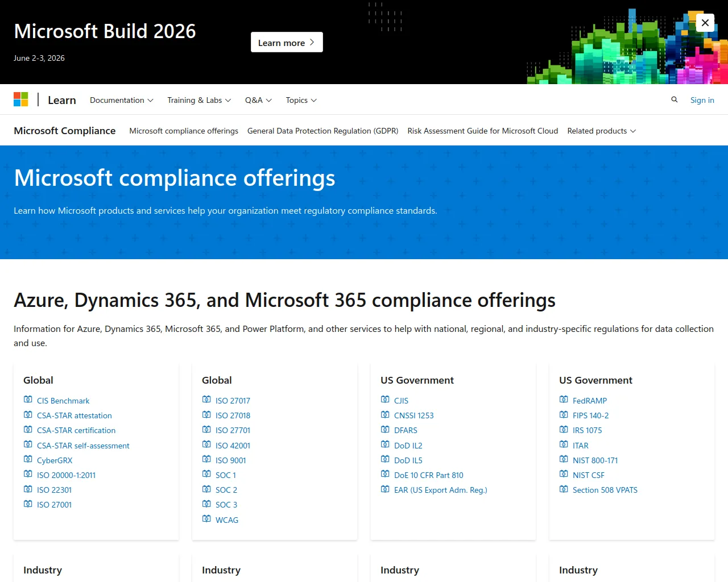728x582 pixels.
Task: Click the Microsoft Build 2026 banner title
Action: coord(105,31)
